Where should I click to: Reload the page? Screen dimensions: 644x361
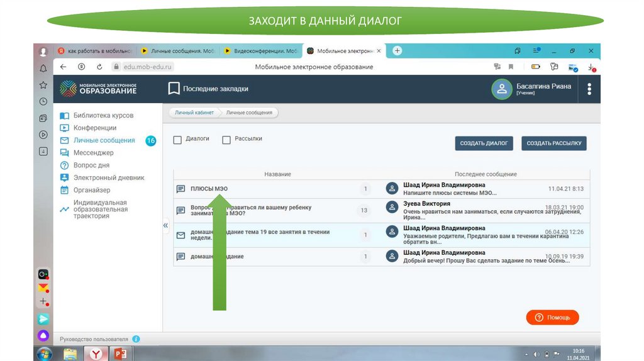coord(99,67)
